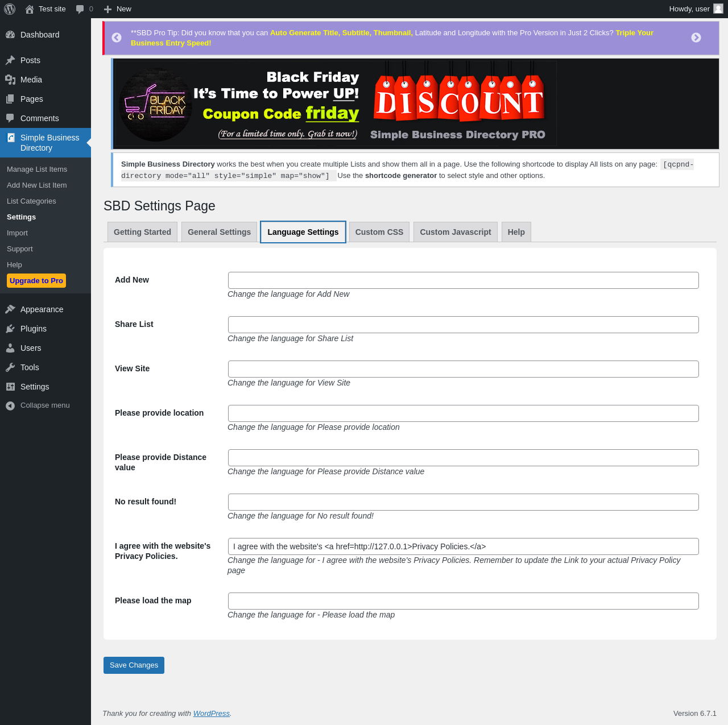
Task: Click the Save Changes button
Action: coord(134,665)
